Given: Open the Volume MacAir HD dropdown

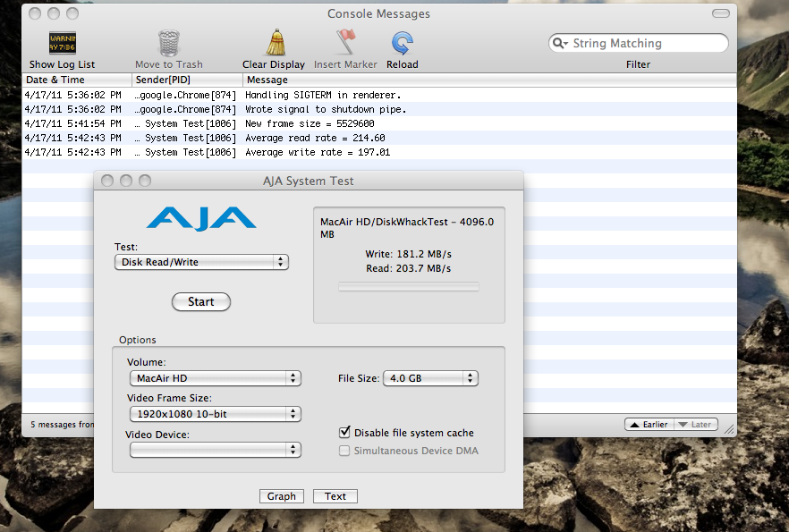Looking at the screenshot, I should [x=216, y=378].
